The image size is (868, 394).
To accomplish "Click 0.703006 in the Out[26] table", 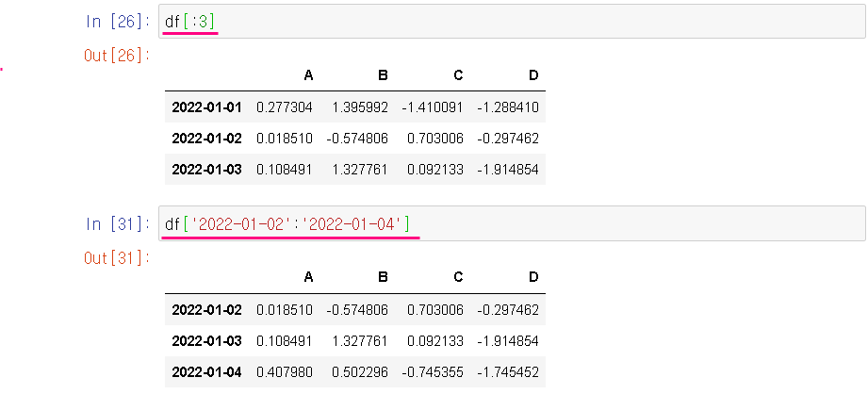I will [x=435, y=138].
